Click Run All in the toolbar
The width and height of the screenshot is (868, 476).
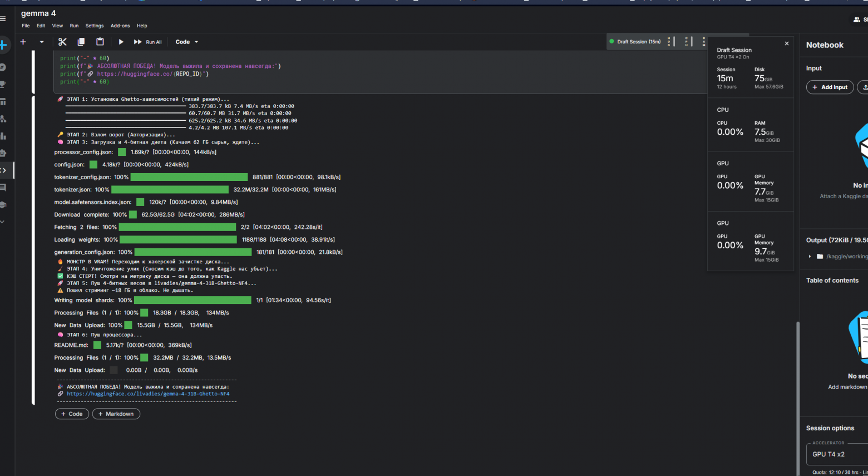pos(148,42)
